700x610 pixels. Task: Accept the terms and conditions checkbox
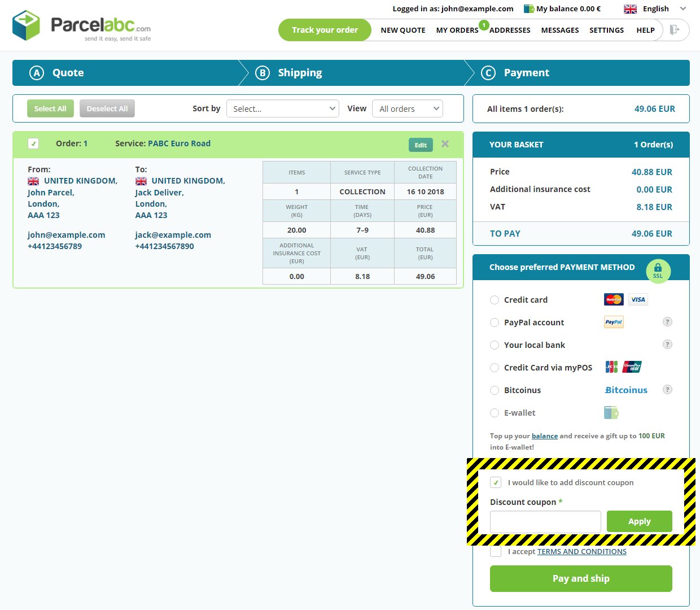click(x=496, y=552)
